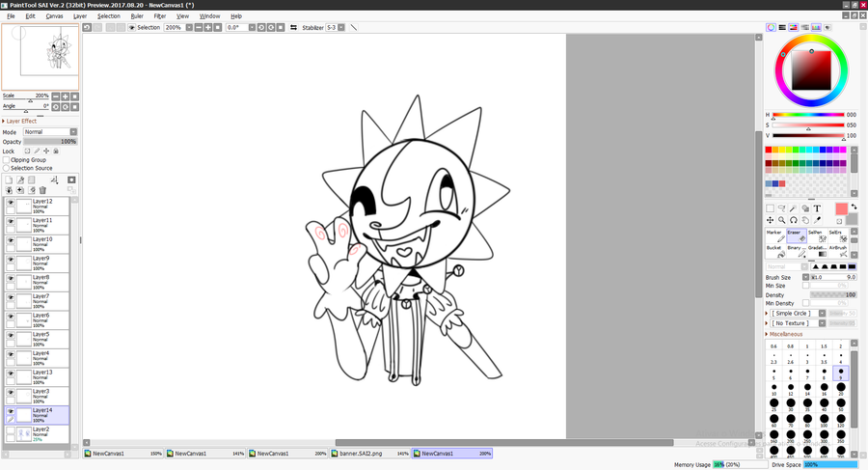Viewport: 868px width, 470px height.
Task: Open the rotation angle dropdown
Action: (x=252, y=27)
